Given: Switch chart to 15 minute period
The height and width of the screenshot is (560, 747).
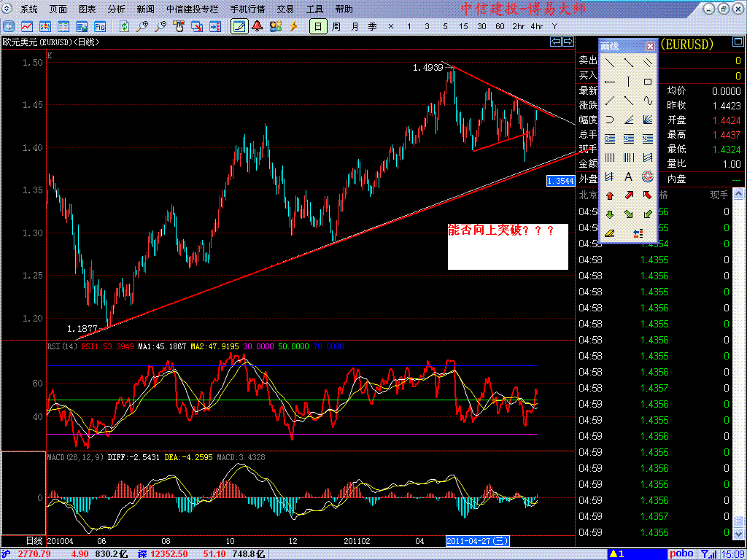Looking at the screenshot, I should (463, 27).
